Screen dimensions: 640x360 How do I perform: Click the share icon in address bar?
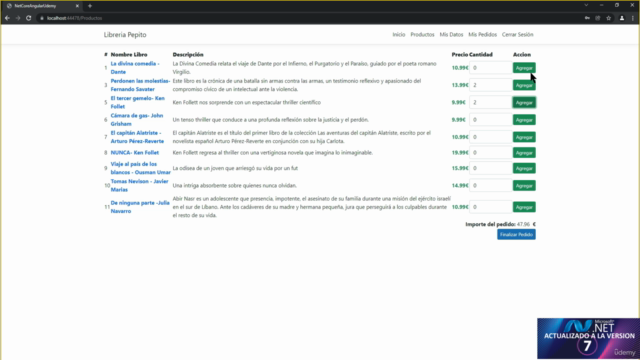(598, 18)
